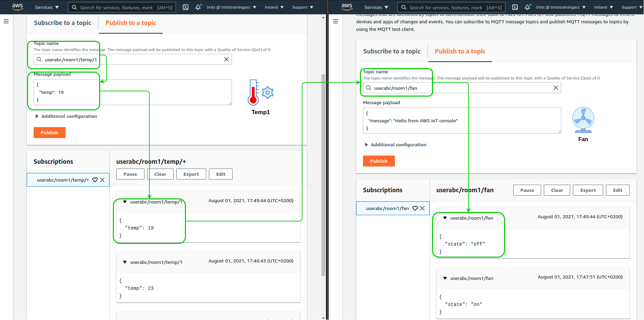This screenshot has height=320, width=644.
Task: Focus AWS search field in left window
Action: click(x=122, y=7)
